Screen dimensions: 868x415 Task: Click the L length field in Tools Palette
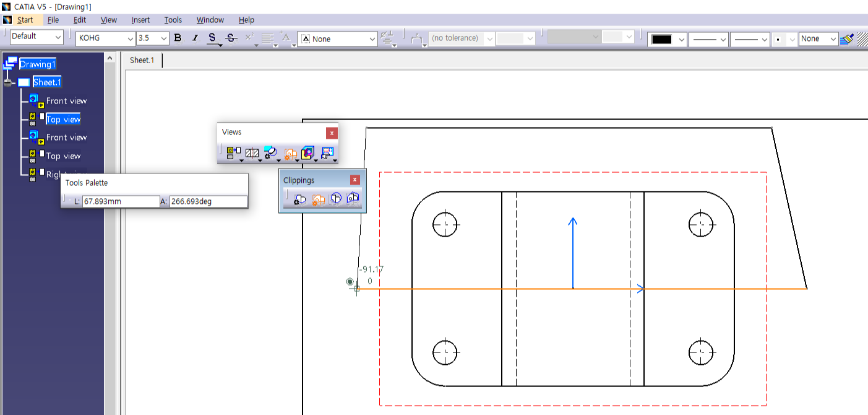pyautogui.click(x=121, y=201)
